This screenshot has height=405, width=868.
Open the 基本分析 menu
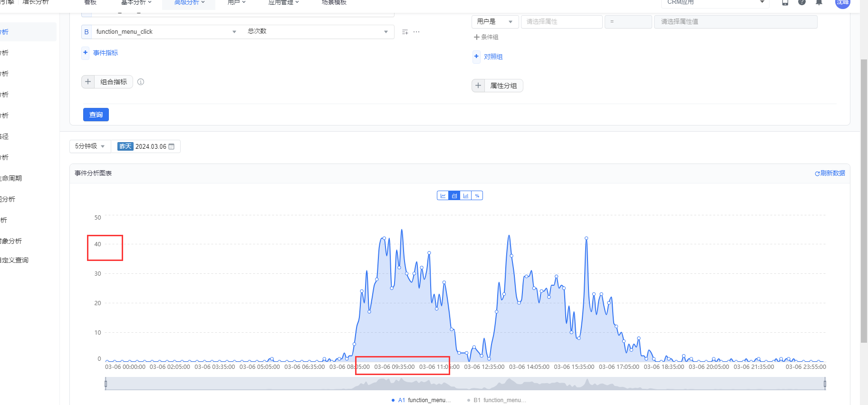click(x=136, y=2)
